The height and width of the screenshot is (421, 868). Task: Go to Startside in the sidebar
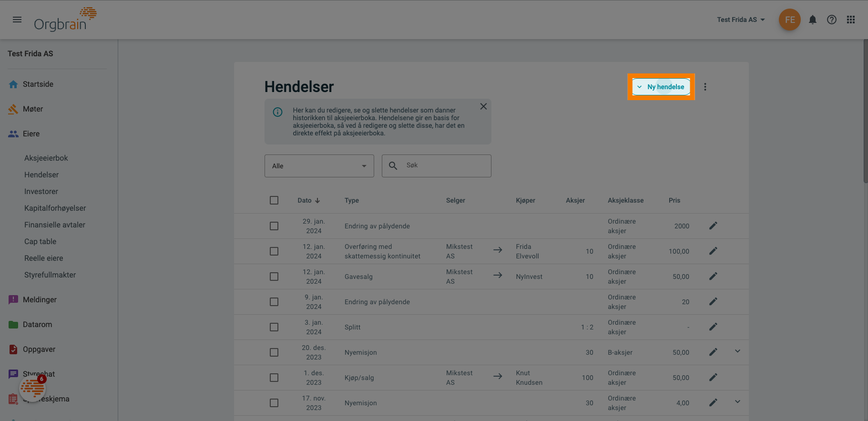tap(38, 84)
